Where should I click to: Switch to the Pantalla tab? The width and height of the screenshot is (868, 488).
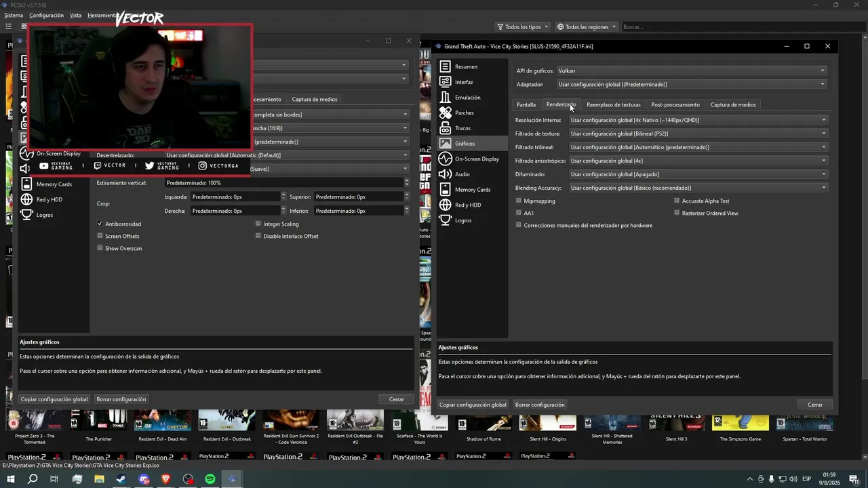click(526, 104)
